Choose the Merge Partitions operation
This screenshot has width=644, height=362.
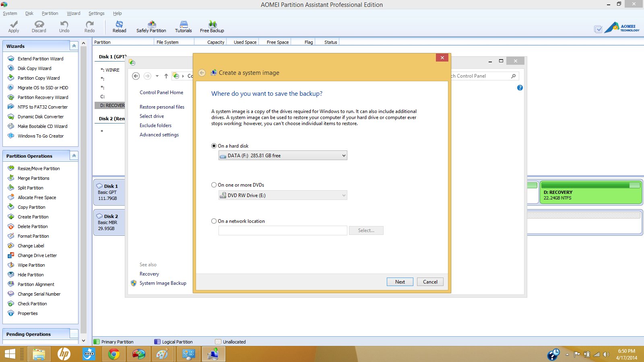click(33, 178)
